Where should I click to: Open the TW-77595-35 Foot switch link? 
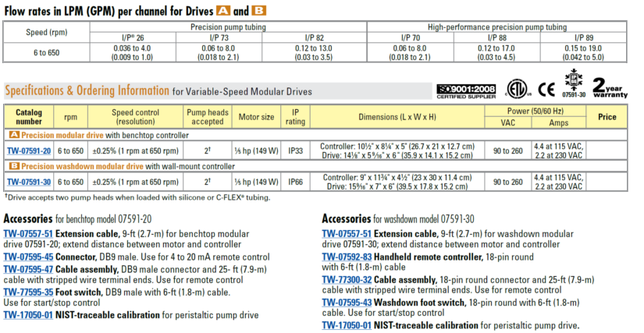click(x=28, y=292)
